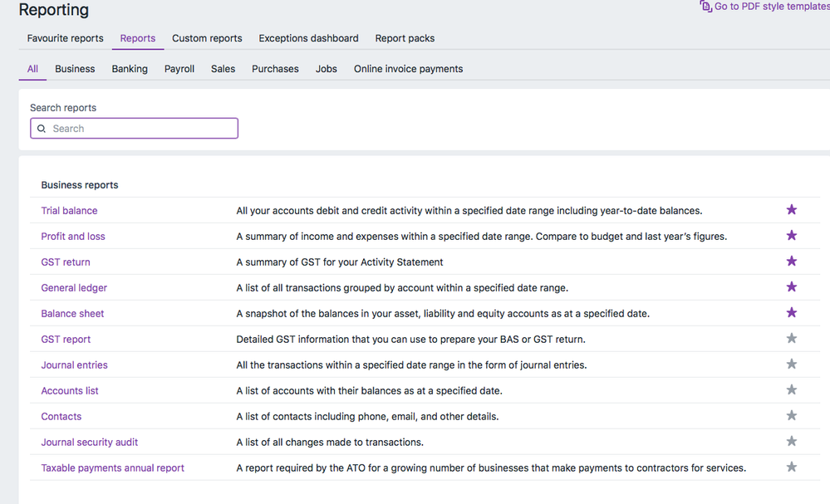Click the magnifier icon in search box

42,129
